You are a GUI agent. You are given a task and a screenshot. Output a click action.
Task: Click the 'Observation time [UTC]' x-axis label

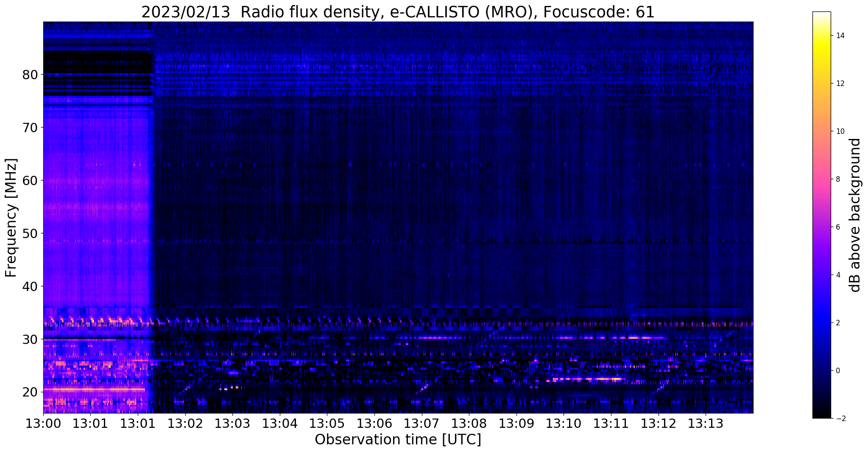[398, 439]
